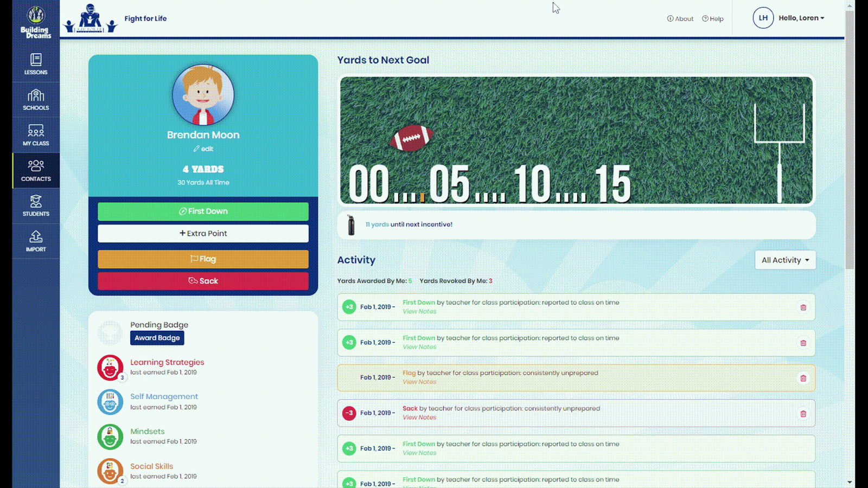The height and width of the screenshot is (488, 868).
Task: Click Brendan Moon's profile avatar
Action: click(x=203, y=95)
